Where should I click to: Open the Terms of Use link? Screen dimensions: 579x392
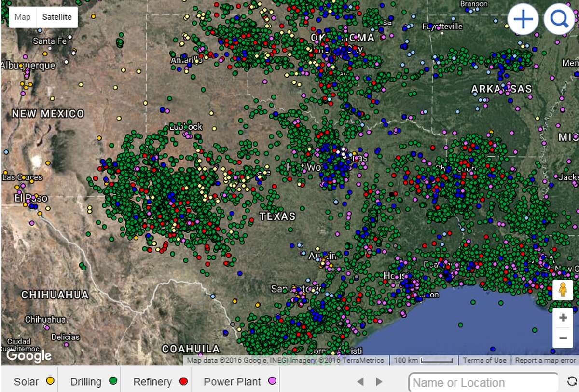(484, 360)
